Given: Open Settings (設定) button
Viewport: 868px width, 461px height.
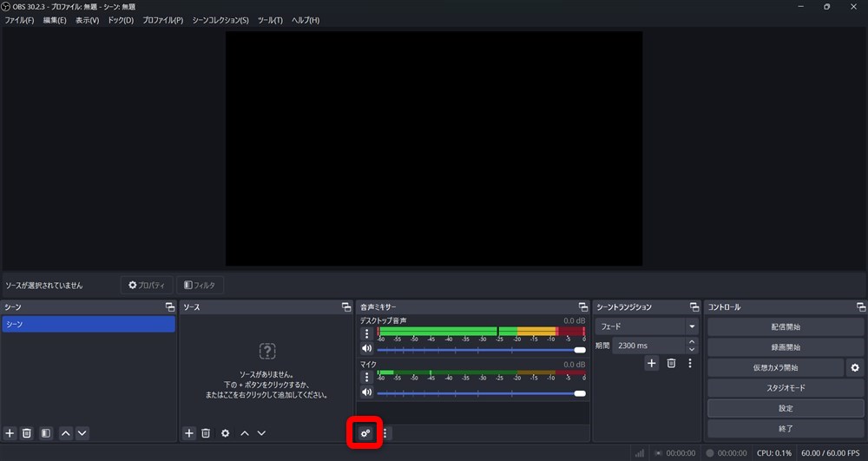Looking at the screenshot, I should [x=786, y=408].
